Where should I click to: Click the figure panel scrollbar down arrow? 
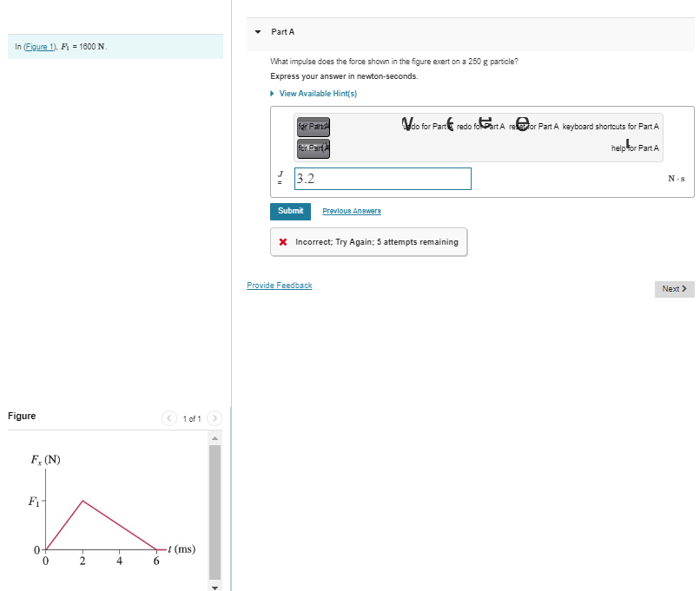(x=215, y=588)
